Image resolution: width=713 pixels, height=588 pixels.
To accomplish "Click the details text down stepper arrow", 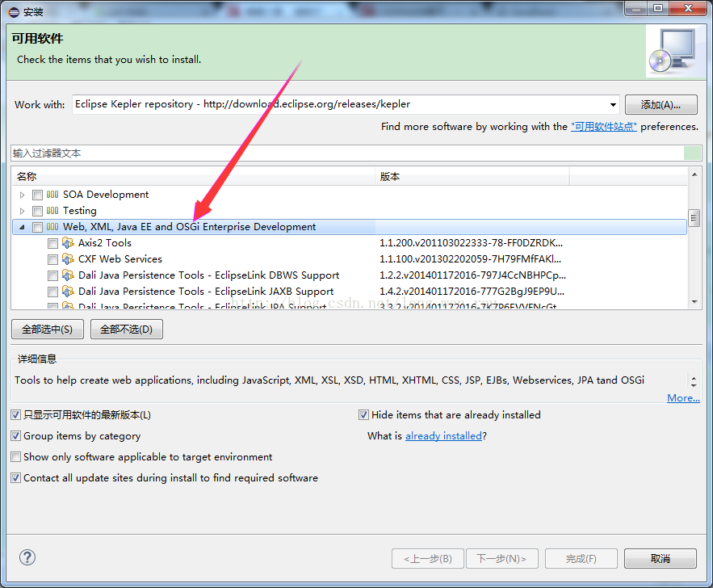I will [x=694, y=384].
